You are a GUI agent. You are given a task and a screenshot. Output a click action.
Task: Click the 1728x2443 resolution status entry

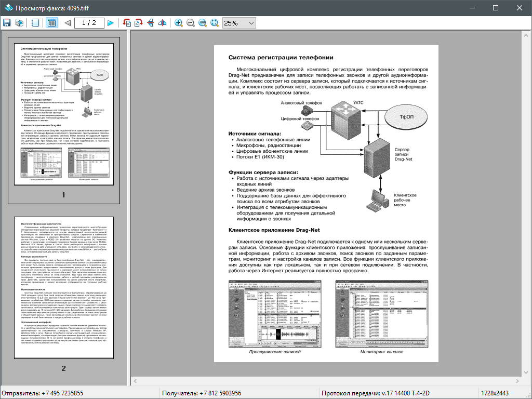495,393
